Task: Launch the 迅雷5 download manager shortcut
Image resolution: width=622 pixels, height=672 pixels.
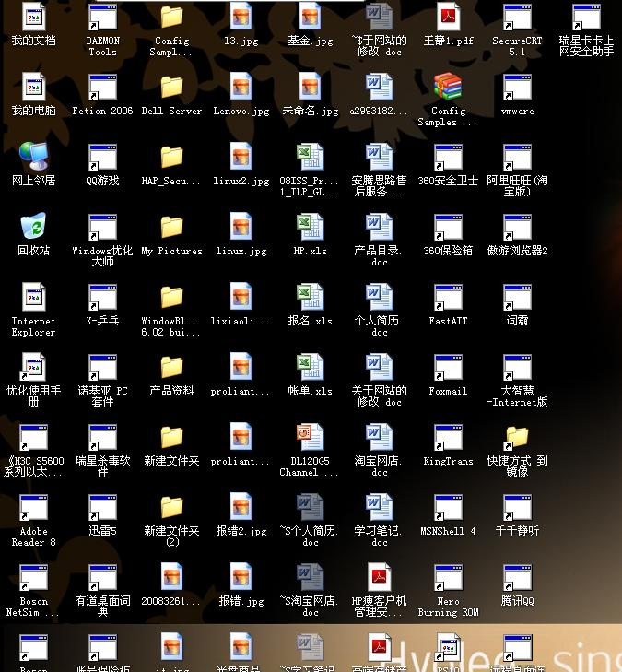Action: coord(102,508)
